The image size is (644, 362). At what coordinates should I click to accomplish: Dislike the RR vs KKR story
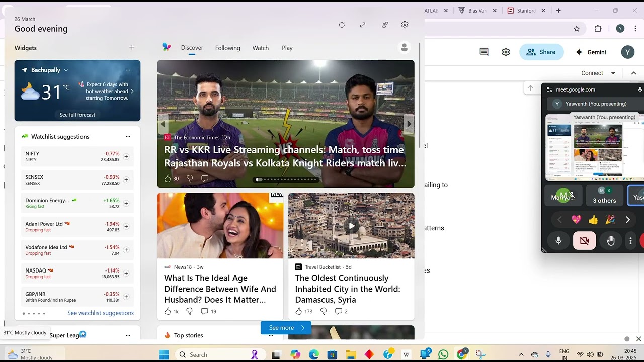click(x=190, y=178)
